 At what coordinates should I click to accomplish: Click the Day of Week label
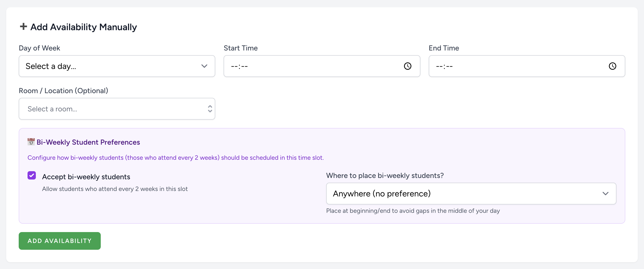(39, 48)
